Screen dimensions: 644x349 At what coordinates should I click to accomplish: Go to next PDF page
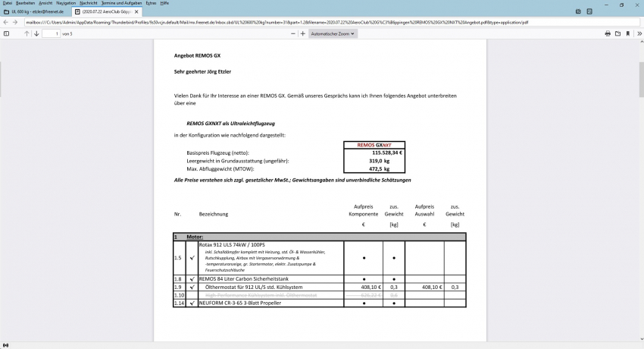36,33
